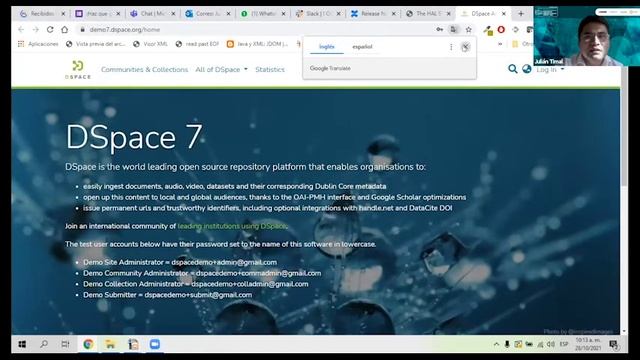
Task: Click the Julián webcam video thumbnail
Action: [587, 36]
